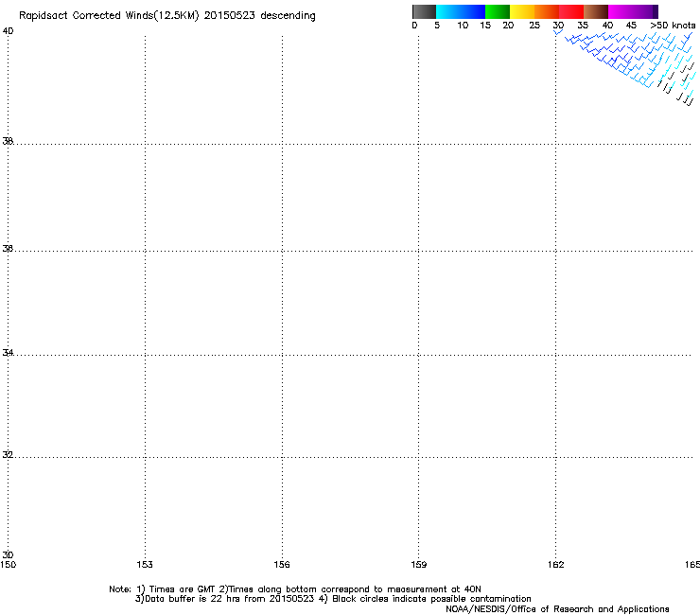Select the yellow 20–25 knots legend segment
700x615 pixels.
point(522,11)
